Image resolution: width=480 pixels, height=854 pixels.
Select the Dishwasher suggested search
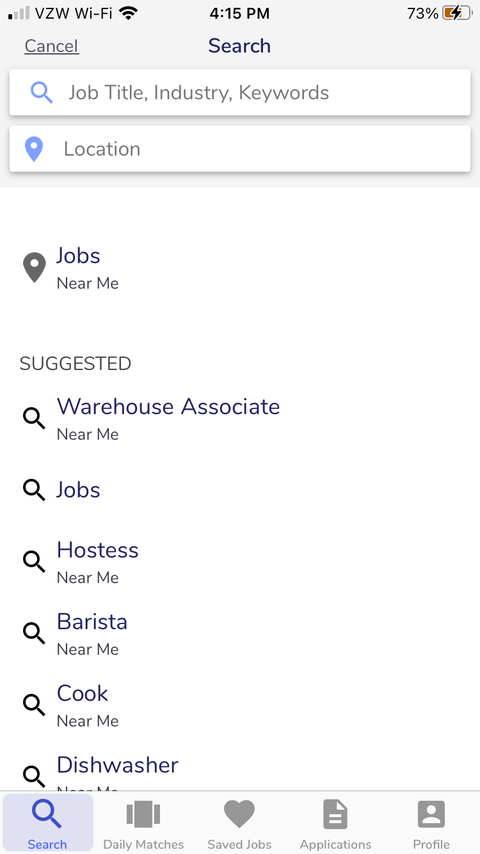(240, 772)
